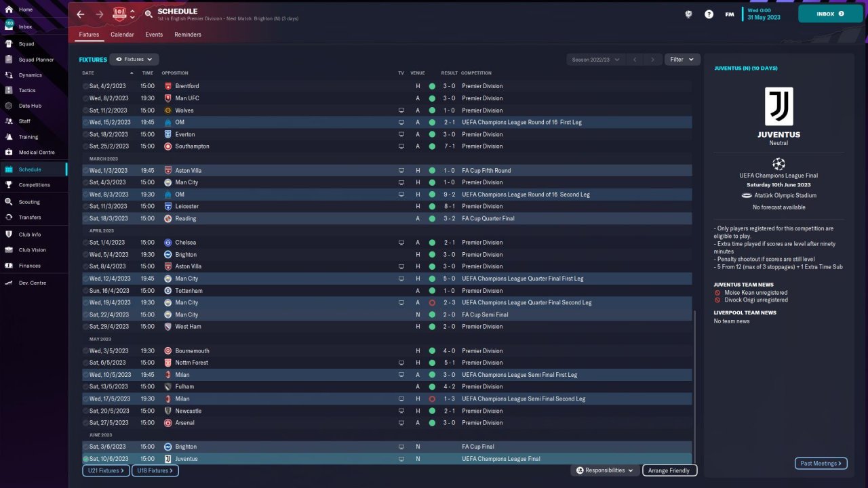Open Past Meetings link
The width and height of the screenshot is (868, 488).
[821, 464]
